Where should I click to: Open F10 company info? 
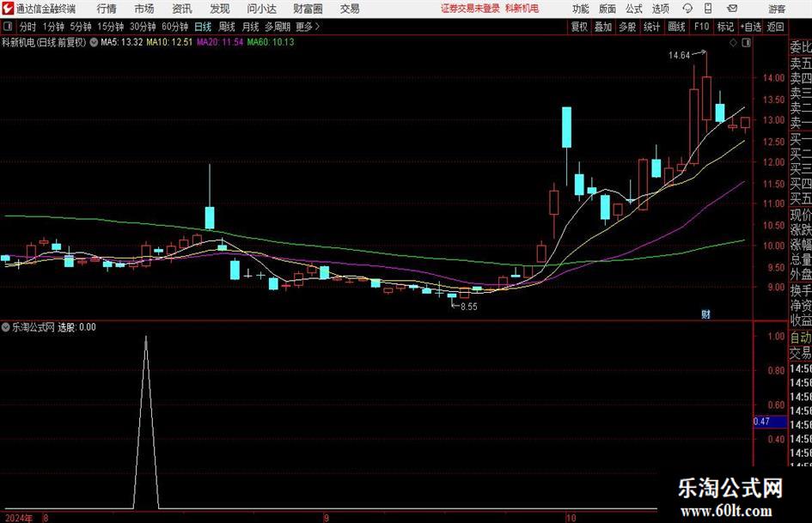coord(702,27)
